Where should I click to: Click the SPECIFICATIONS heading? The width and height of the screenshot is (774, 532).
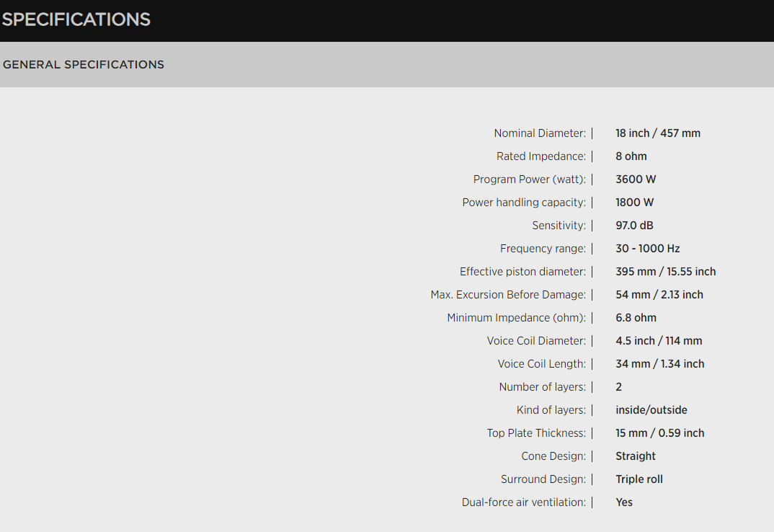click(x=76, y=19)
